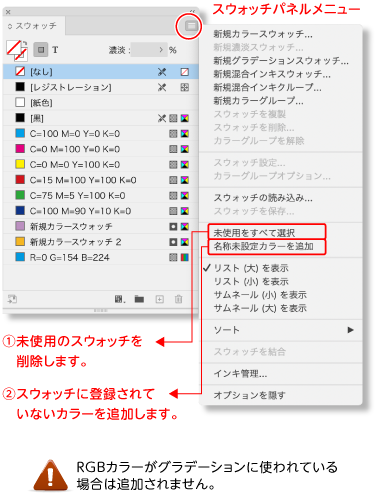The image size is (378, 494).
Task: Choose 新規カラースウォッチ... from menu
Action: coord(263,34)
